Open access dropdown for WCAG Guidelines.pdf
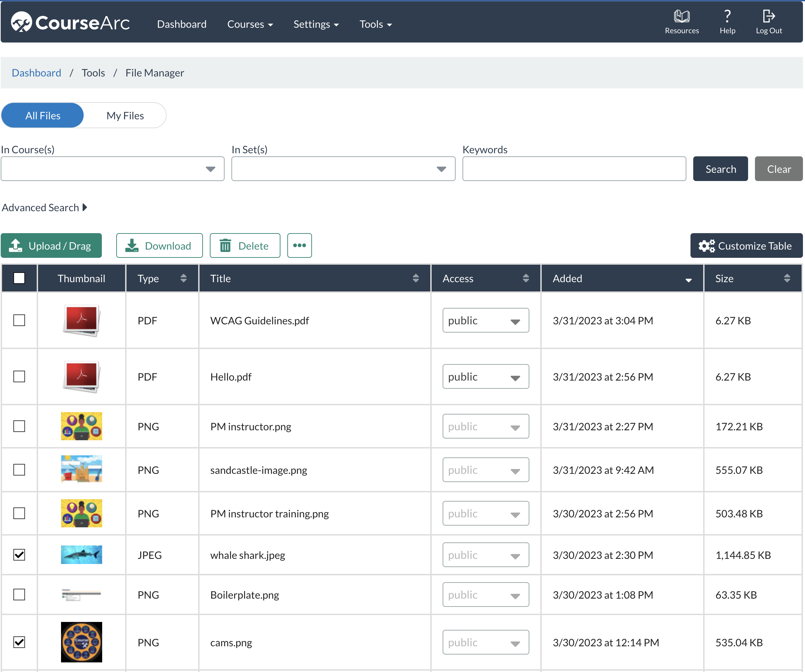Viewport: 805px width, 672px height. (485, 321)
